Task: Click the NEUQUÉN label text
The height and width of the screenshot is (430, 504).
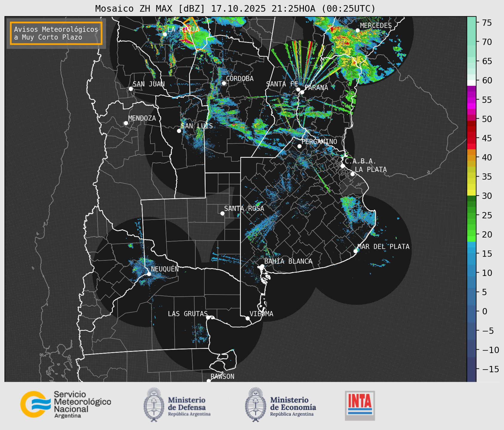Action: click(x=165, y=269)
